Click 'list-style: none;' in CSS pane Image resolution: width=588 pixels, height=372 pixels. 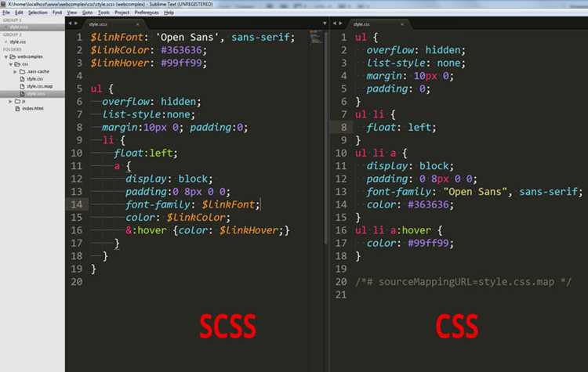pos(416,63)
